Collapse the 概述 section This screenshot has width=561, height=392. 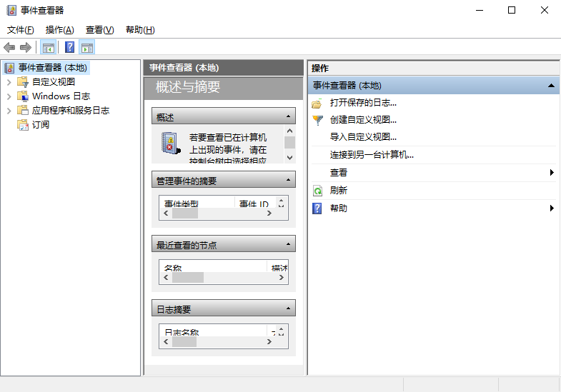point(289,116)
